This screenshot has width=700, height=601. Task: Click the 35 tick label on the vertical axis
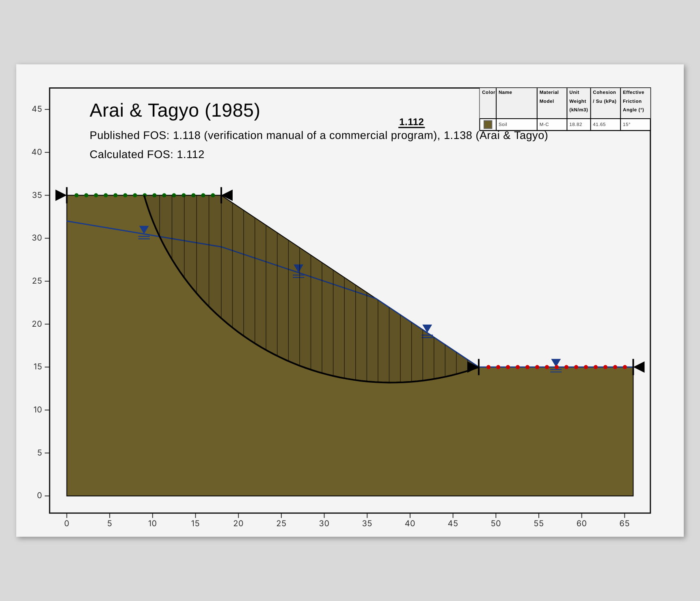(37, 195)
